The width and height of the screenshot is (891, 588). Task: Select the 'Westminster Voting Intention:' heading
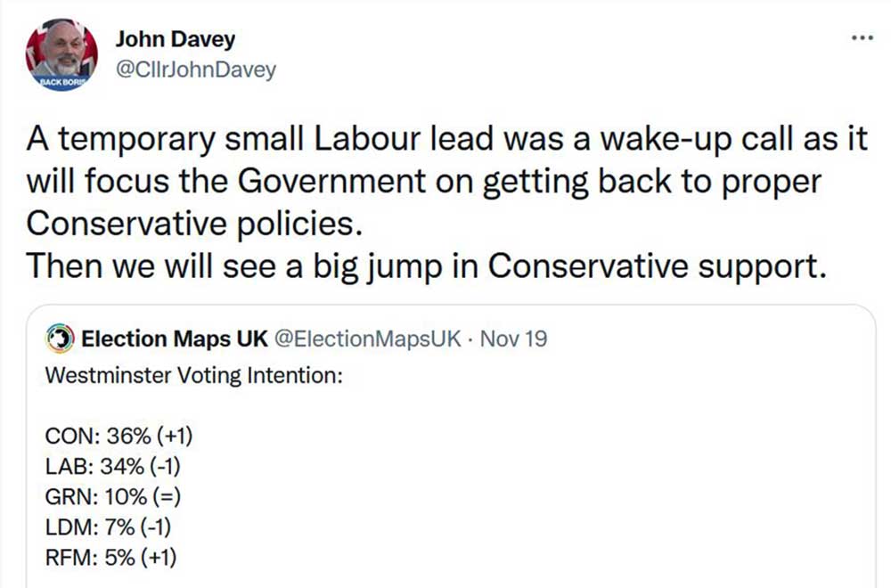(193, 375)
